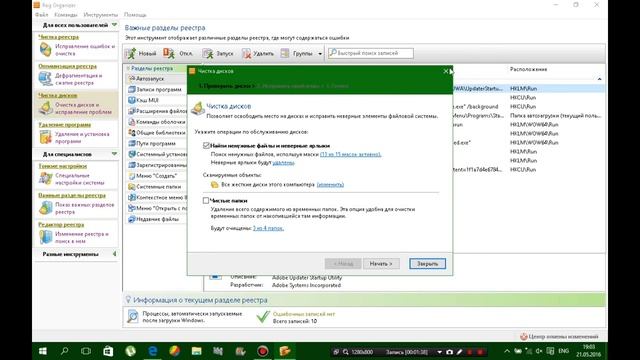Select Записи программ in registry sections list
640x360 pixels.
(x=157, y=89)
